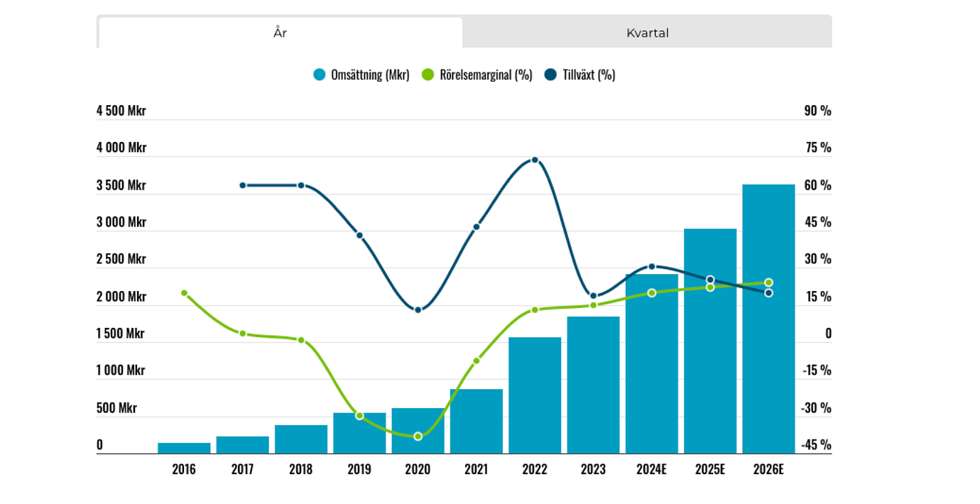Select the År tab
This screenshot has width=980, height=504.
tap(281, 33)
